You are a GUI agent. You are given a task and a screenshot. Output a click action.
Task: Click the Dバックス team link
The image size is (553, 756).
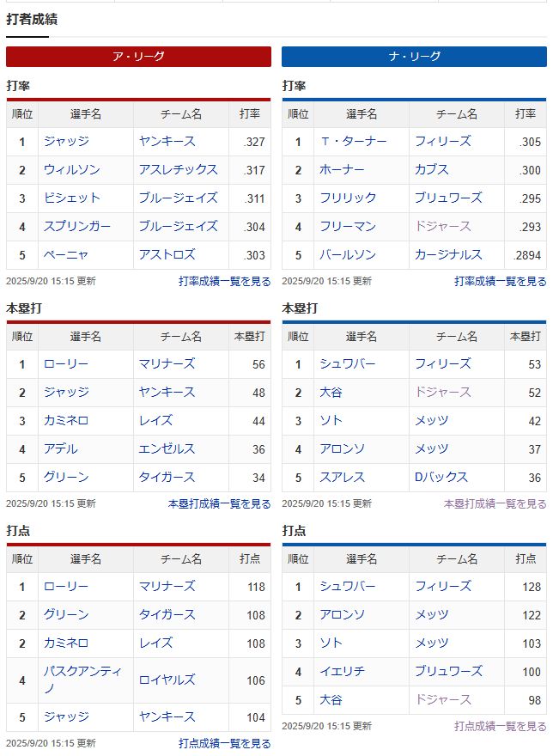tap(441, 478)
